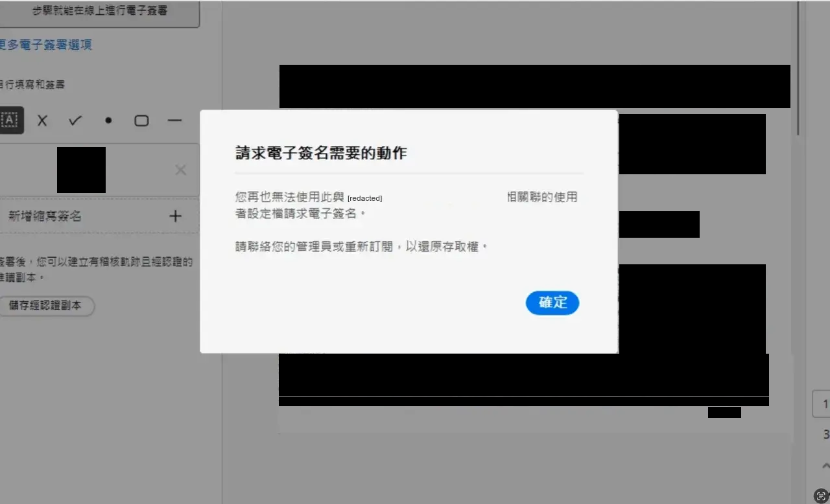Click the dialog title 請求電子簽名需要的動作
830x504 pixels.
321,153
